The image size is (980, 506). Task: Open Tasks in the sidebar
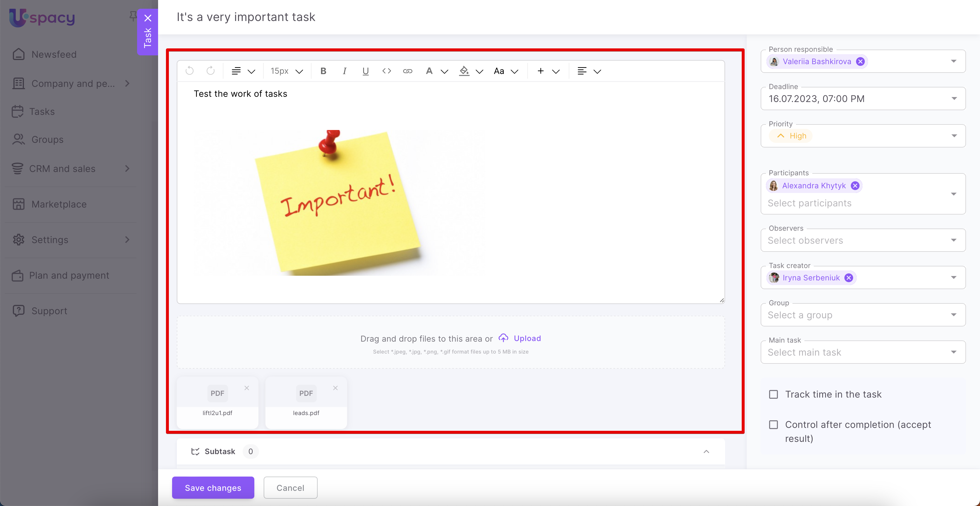point(42,111)
